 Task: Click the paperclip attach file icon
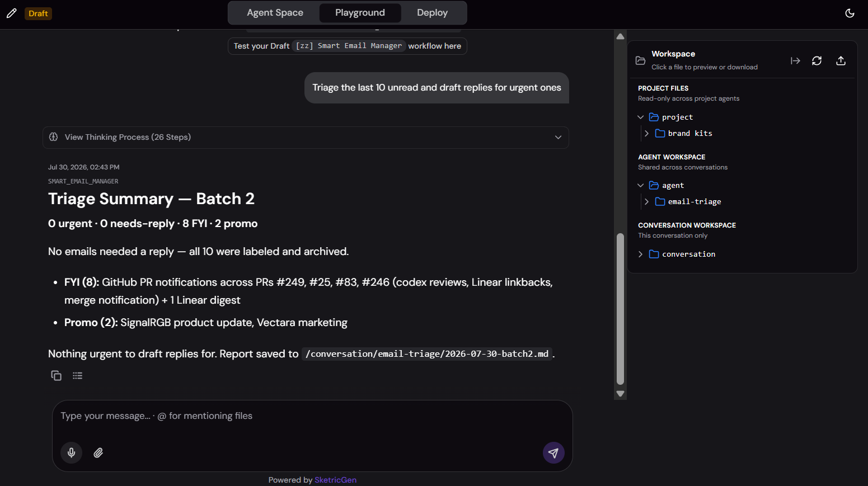tap(98, 452)
